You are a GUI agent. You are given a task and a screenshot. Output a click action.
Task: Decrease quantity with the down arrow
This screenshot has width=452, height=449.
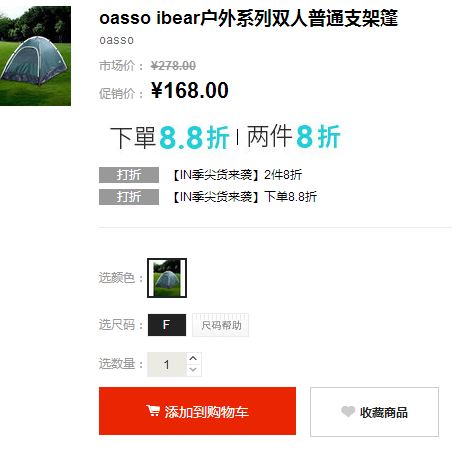193,370
